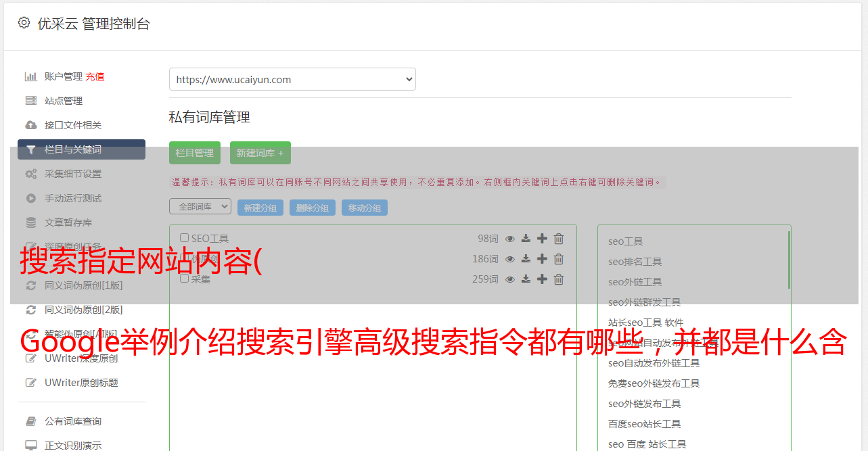Download the SEO工具 word library
This screenshot has height=451, width=868.
point(526,239)
